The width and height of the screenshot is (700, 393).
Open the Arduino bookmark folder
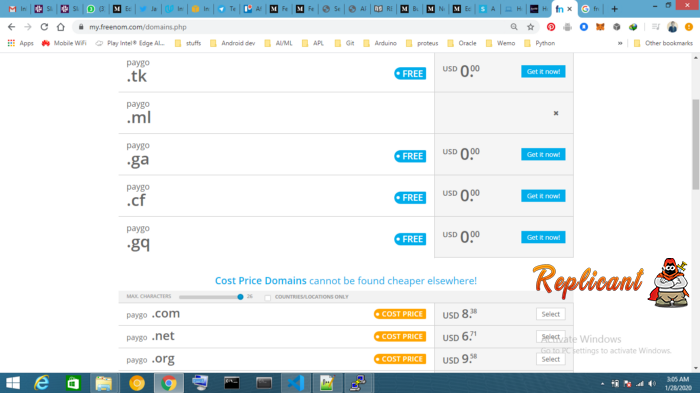pos(380,43)
